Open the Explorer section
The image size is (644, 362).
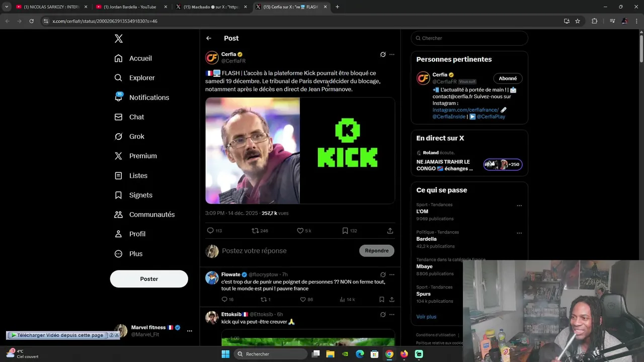(x=135, y=78)
